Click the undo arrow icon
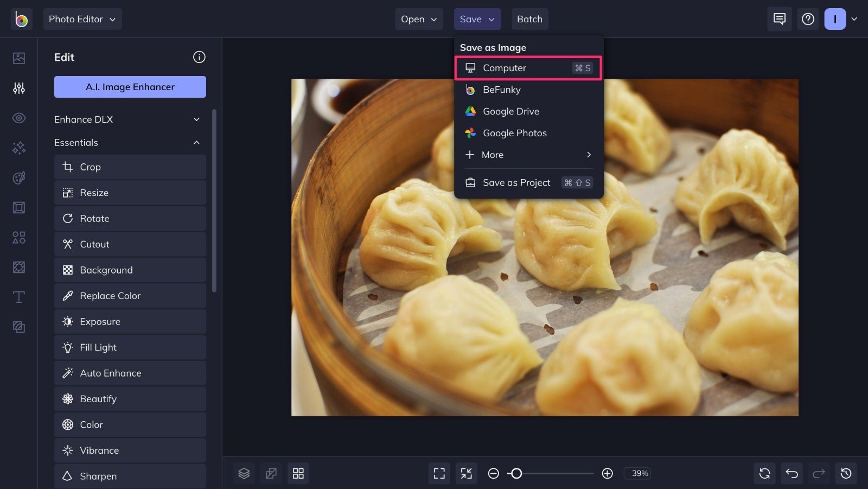The width and height of the screenshot is (868, 489). click(792, 473)
